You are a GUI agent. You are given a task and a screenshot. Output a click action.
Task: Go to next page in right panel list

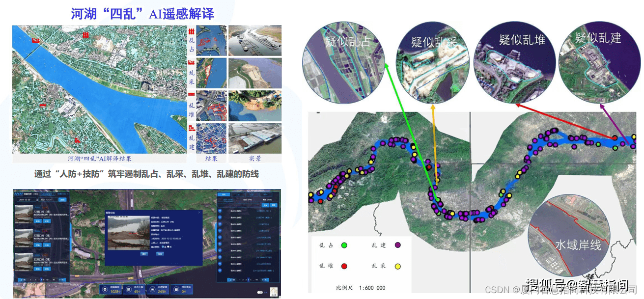tap(265, 280)
